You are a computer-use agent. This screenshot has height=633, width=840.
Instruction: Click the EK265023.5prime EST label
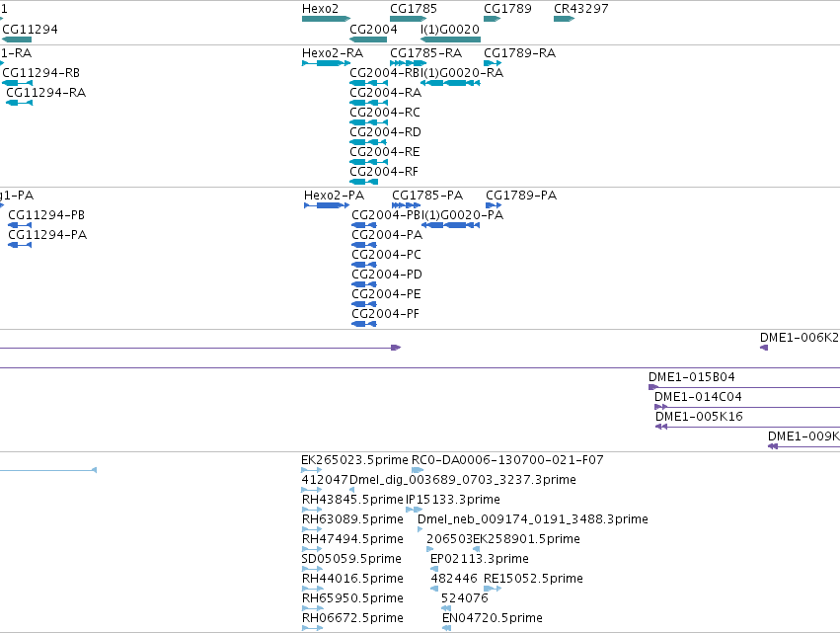(354, 460)
